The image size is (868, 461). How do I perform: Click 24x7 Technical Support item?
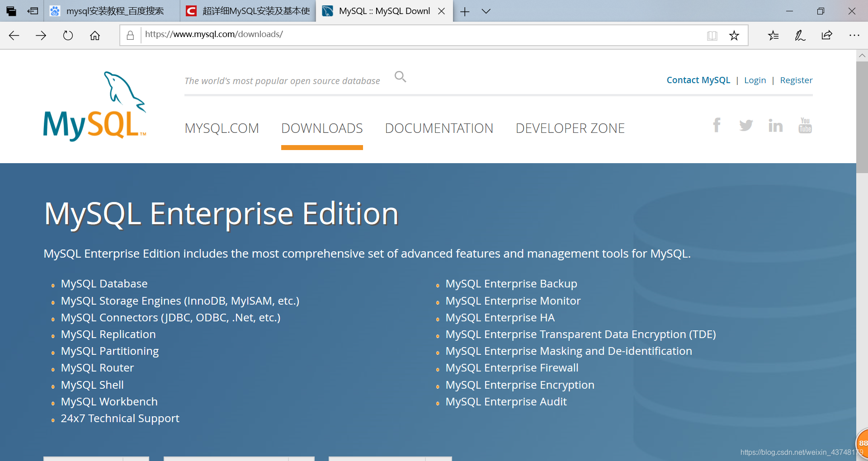(120, 419)
